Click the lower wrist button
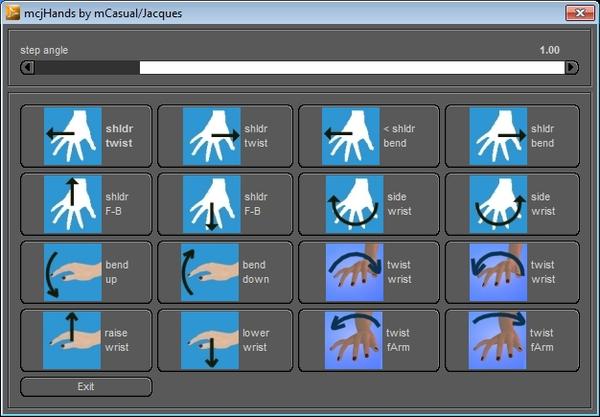600x417 pixels. (225, 340)
